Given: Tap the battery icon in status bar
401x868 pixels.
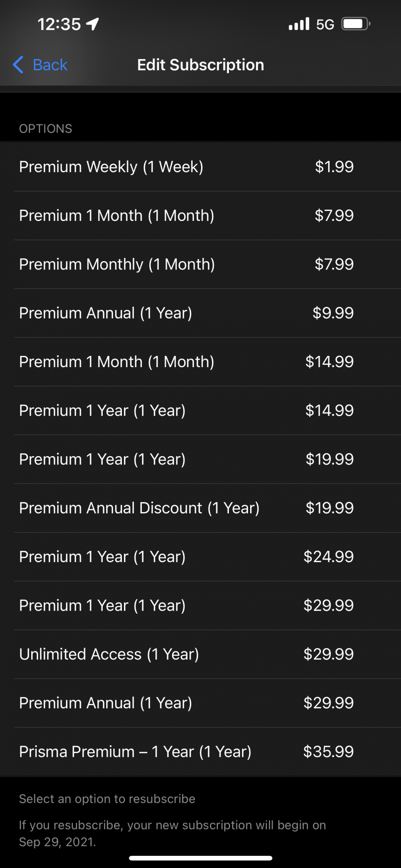Looking at the screenshot, I should coord(356,23).
